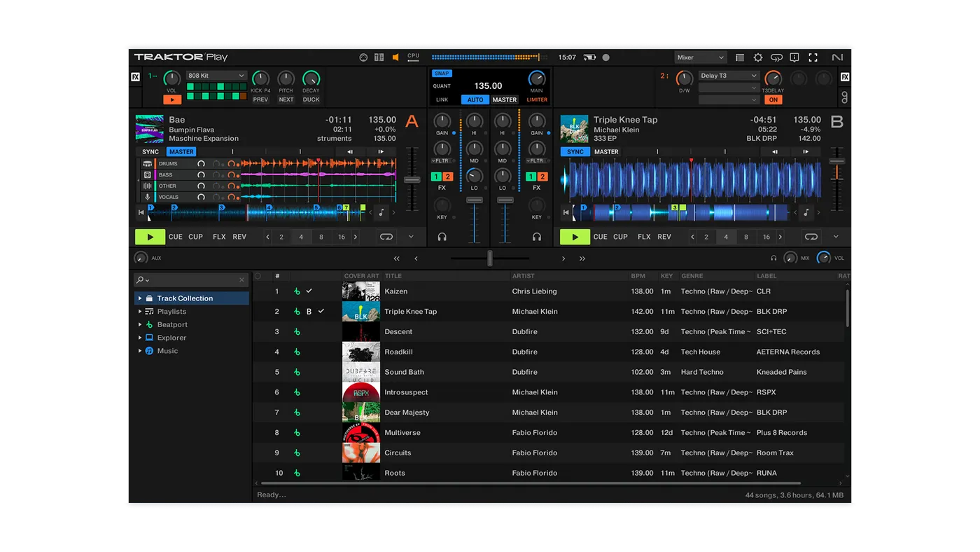Click Deck A music note cue icon
The width and height of the screenshot is (980, 552).
(x=381, y=213)
